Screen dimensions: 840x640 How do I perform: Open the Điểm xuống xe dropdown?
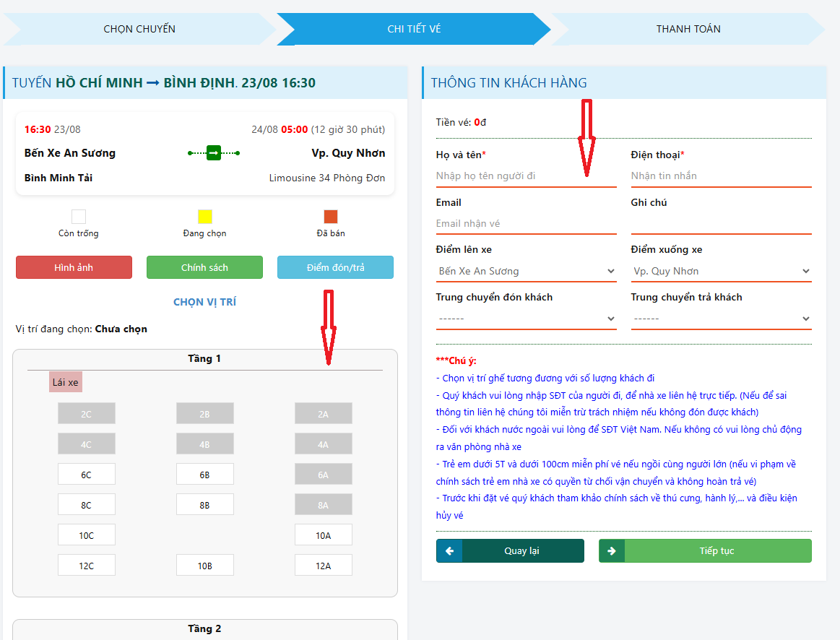[721, 272]
